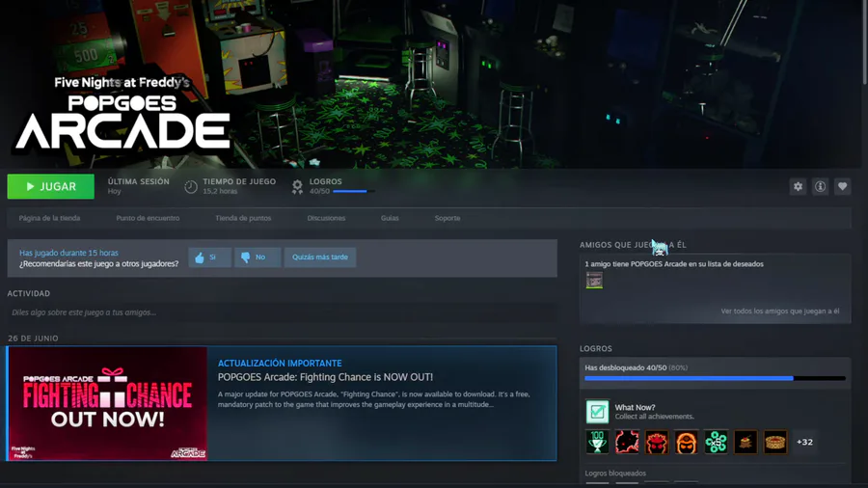Click the ÚLTIMA SESIÓN Hoy text
Screen dimensions: 868x488
(x=138, y=186)
